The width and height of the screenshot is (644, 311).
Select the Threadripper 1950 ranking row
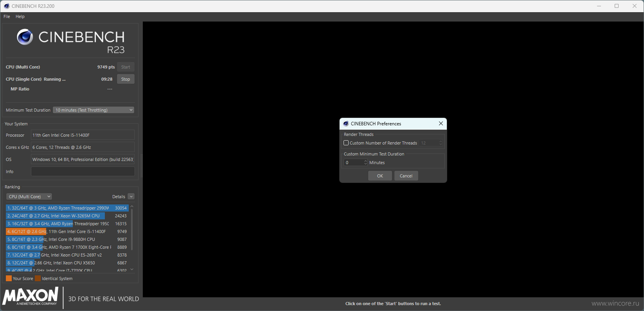click(x=67, y=224)
